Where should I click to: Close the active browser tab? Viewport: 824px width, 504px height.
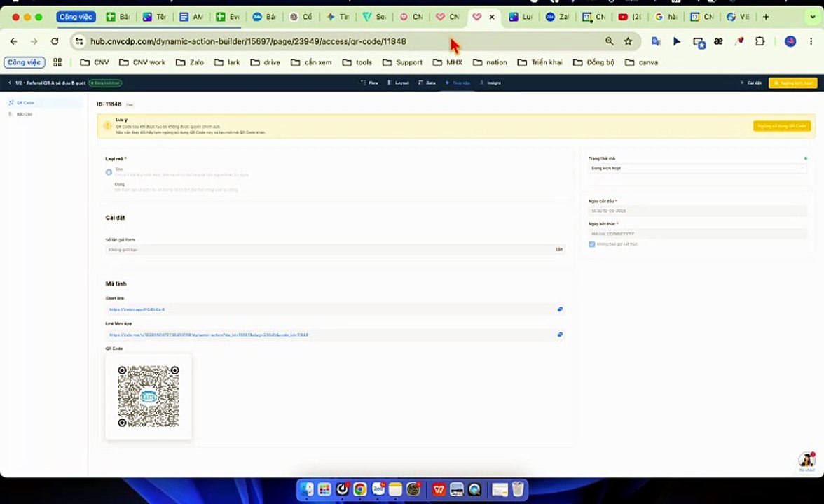click(x=492, y=17)
